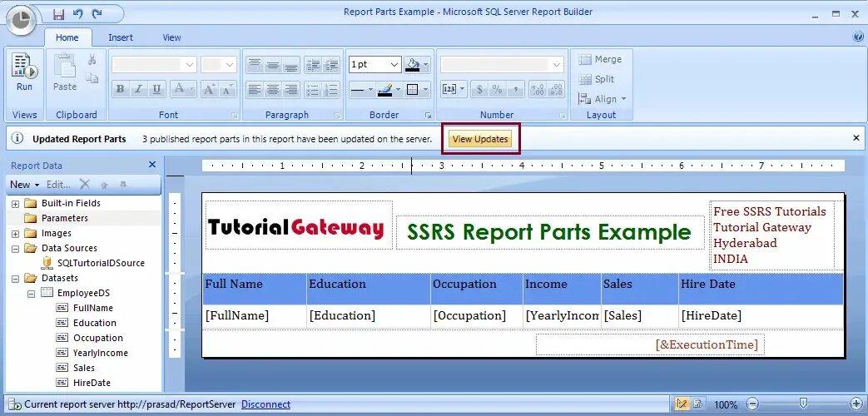Switch to the View ribbon tab

(x=171, y=37)
